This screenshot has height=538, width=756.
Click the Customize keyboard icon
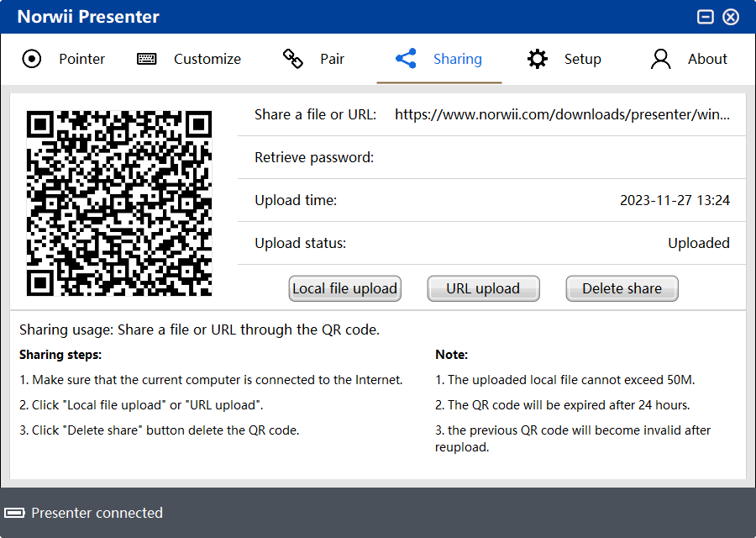(147, 59)
